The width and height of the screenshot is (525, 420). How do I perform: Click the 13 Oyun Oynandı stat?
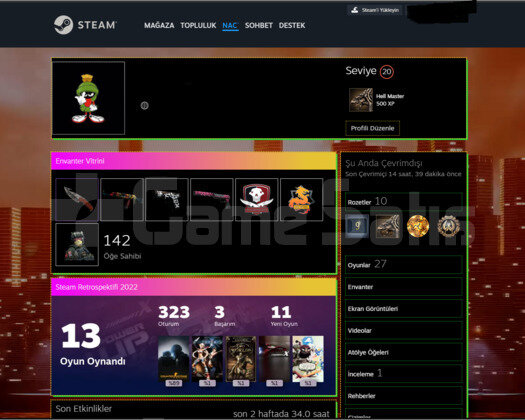[x=93, y=344]
